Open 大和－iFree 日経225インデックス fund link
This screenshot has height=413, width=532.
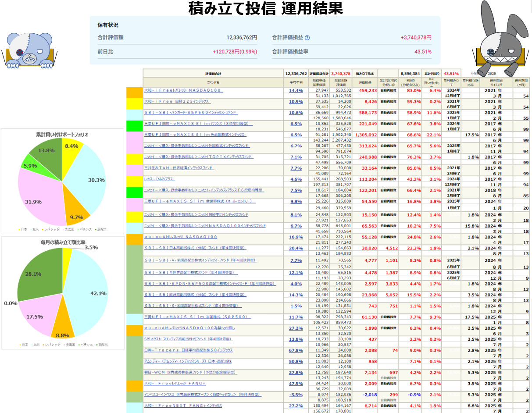(178, 101)
